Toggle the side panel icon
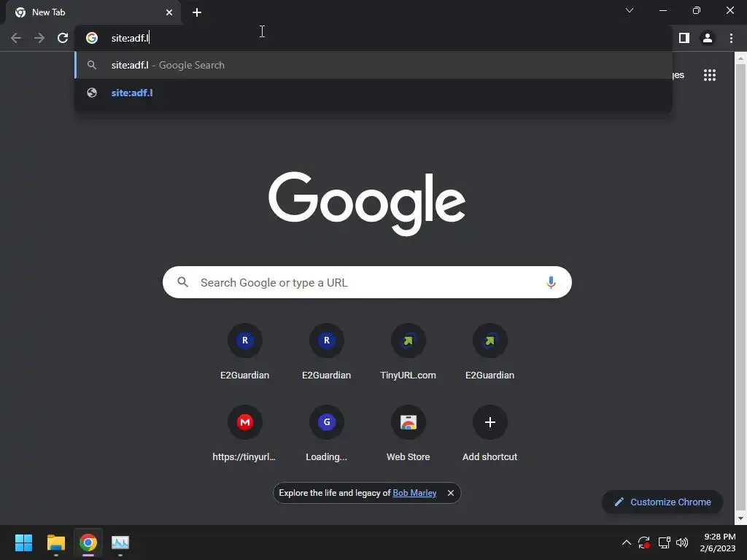This screenshot has width=747, height=560. click(x=684, y=38)
